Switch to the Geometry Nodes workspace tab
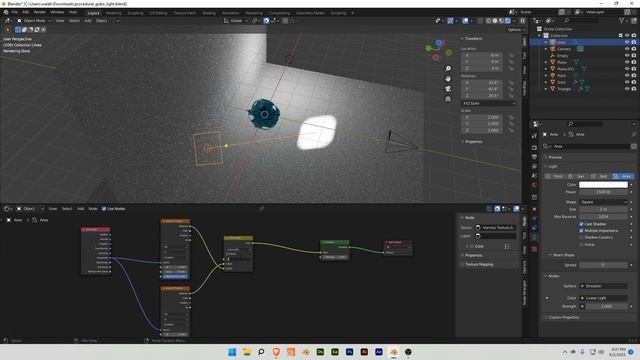Viewport: 640px width, 360px height. 310,13
